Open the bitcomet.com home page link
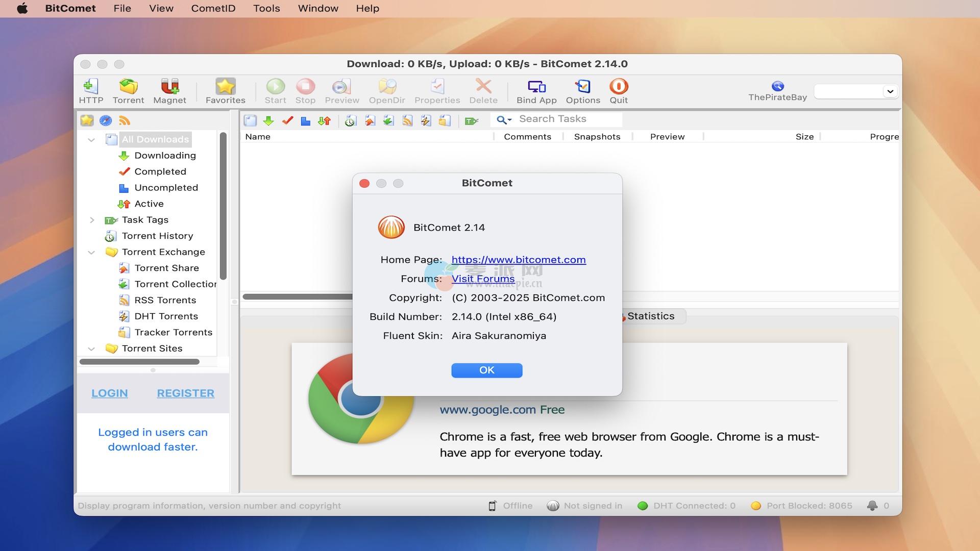This screenshot has height=551, width=980. click(519, 260)
